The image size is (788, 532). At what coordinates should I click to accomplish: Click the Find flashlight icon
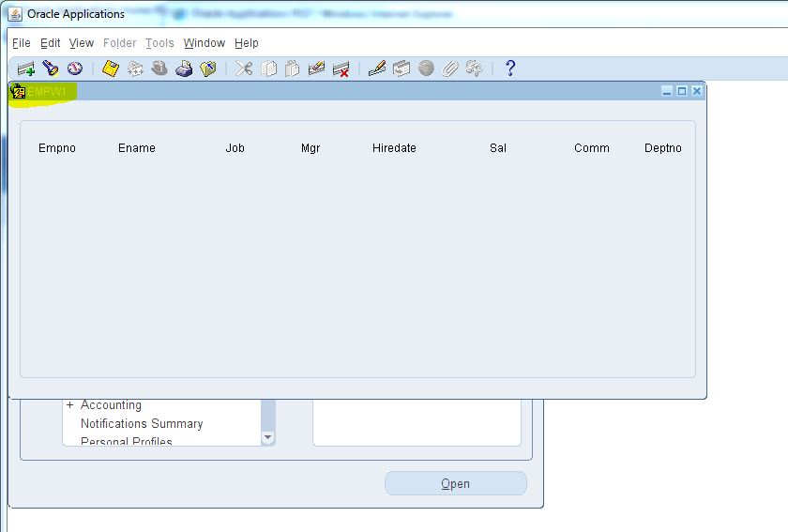[51, 68]
